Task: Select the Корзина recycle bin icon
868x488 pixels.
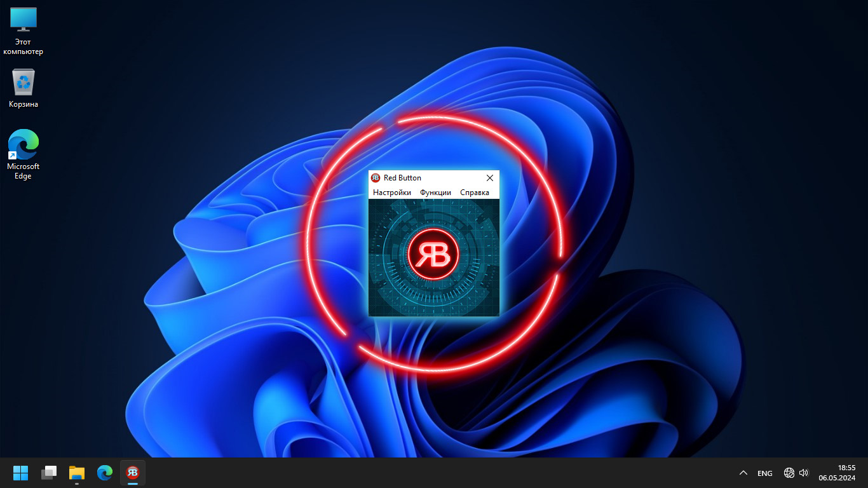Action: point(24,88)
